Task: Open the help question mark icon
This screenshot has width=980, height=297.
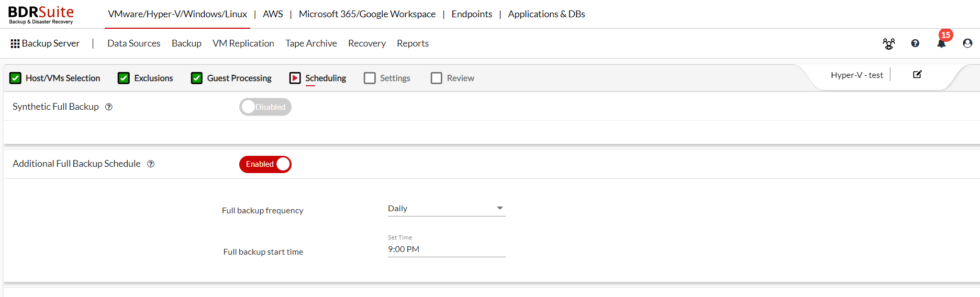Action: (x=915, y=43)
